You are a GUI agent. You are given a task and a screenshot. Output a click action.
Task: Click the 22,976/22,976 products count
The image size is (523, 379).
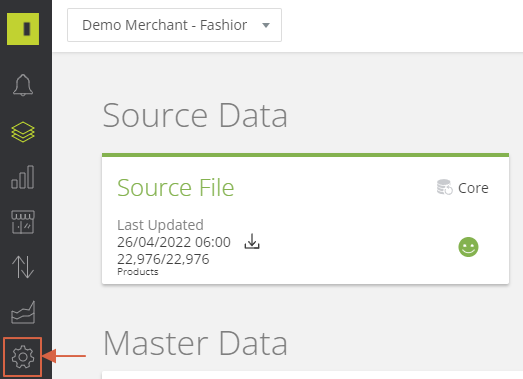(163, 259)
